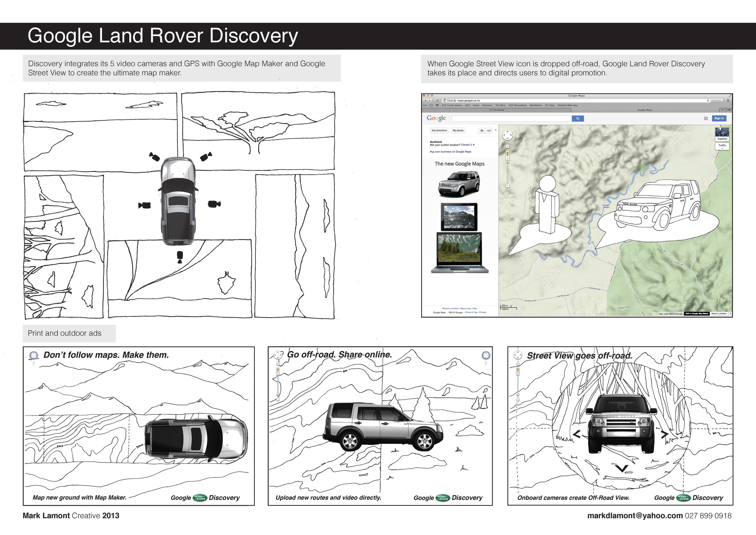Click the map zoom slider track

point(507,174)
